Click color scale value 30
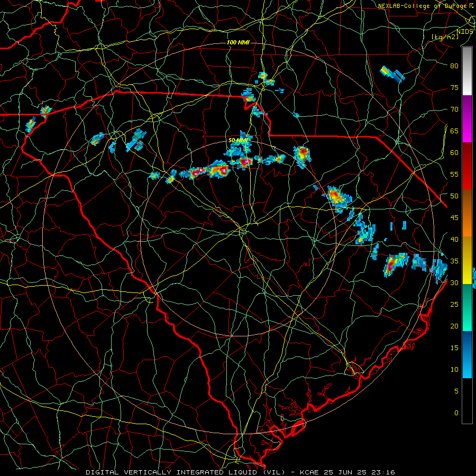 coord(454,282)
